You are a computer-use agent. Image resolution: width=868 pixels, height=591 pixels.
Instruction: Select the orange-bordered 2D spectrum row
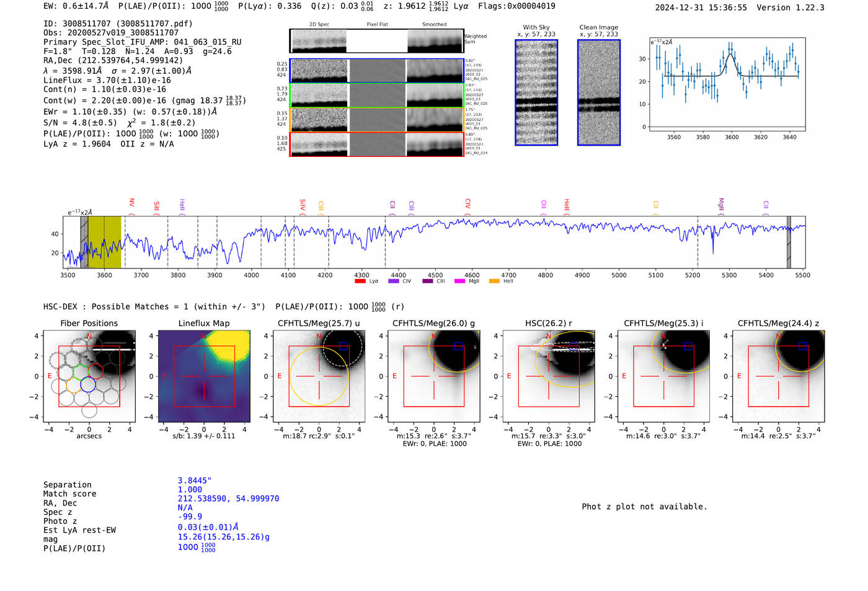(376, 120)
